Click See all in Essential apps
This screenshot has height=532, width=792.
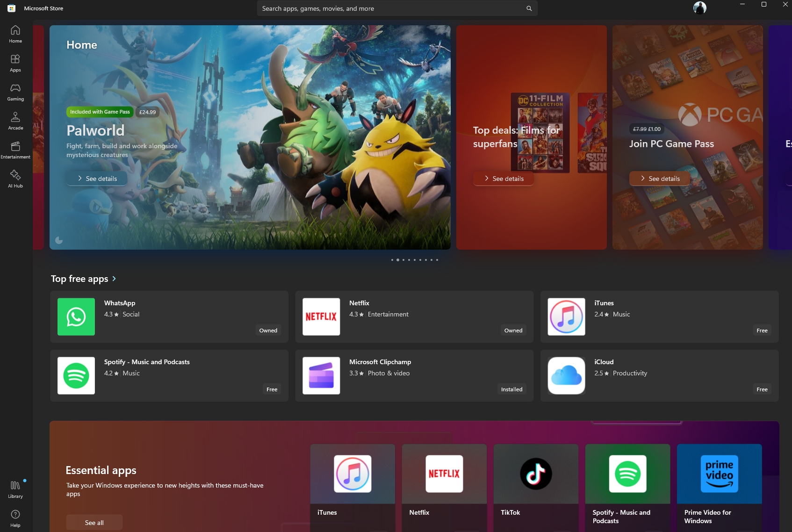[94, 523]
